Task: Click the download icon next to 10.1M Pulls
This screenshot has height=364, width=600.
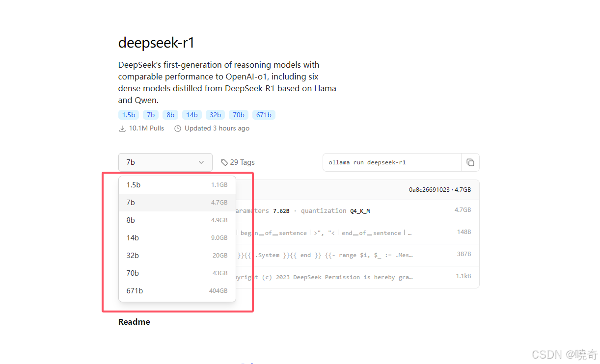Action: tap(122, 129)
